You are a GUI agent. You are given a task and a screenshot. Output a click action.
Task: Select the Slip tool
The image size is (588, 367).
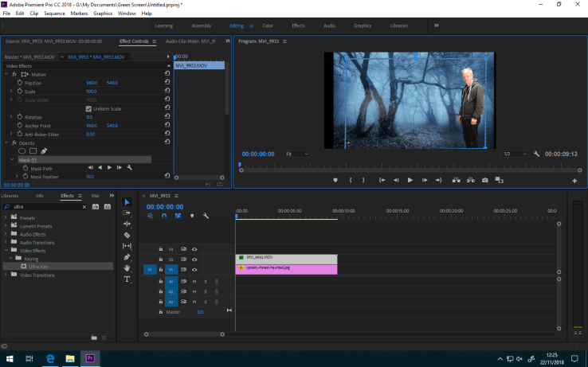127,246
